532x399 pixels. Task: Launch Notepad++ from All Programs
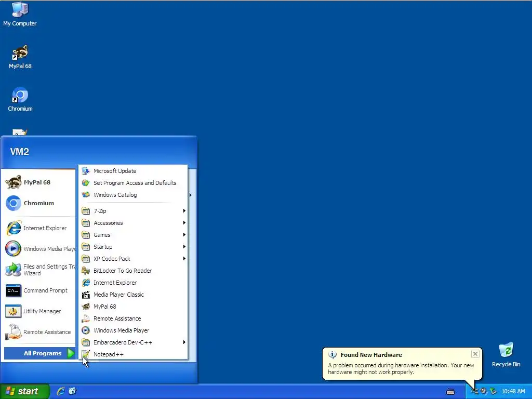coord(133,354)
